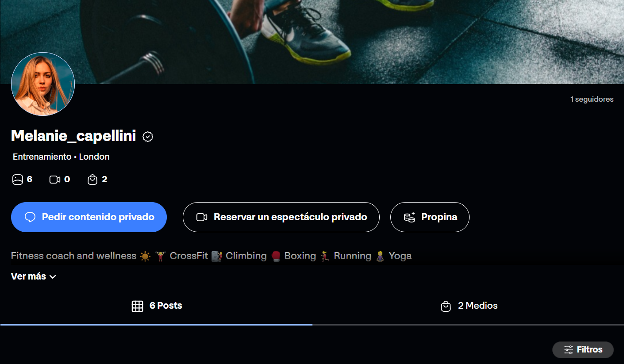The width and height of the screenshot is (624, 364).
Task: Click the camera icon in Reservar button
Action: coord(202,217)
